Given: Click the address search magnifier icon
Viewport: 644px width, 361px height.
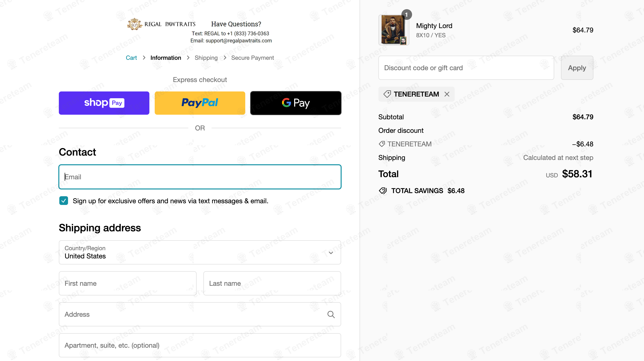Looking at the screenshot, I should pyautogui.click(x=331, y=314).
